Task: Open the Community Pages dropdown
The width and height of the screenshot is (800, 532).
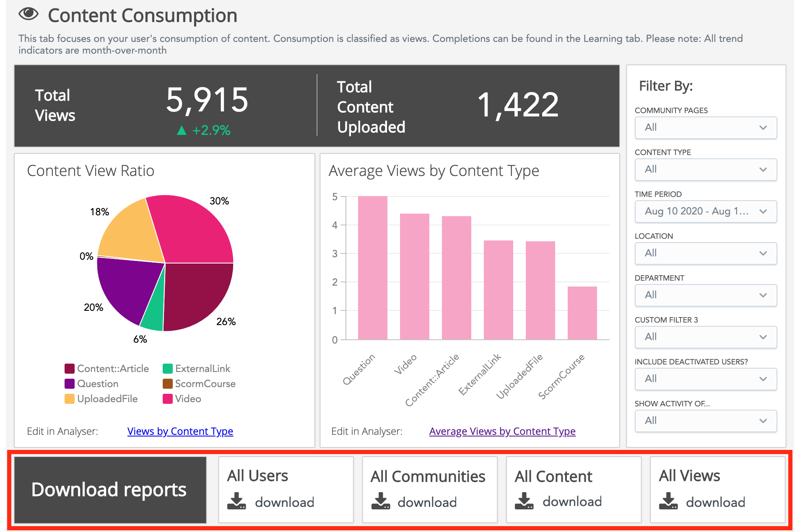Action: (x=705, y=128)
